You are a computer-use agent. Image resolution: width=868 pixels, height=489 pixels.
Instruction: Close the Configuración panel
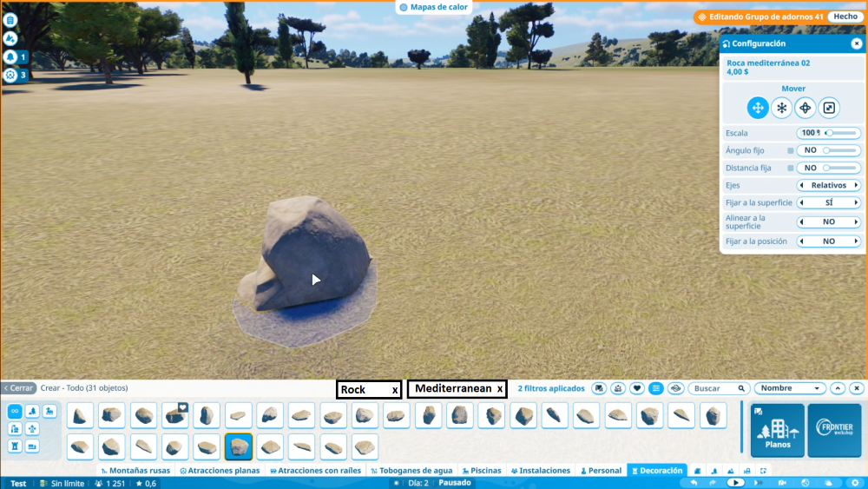[857, 43]
